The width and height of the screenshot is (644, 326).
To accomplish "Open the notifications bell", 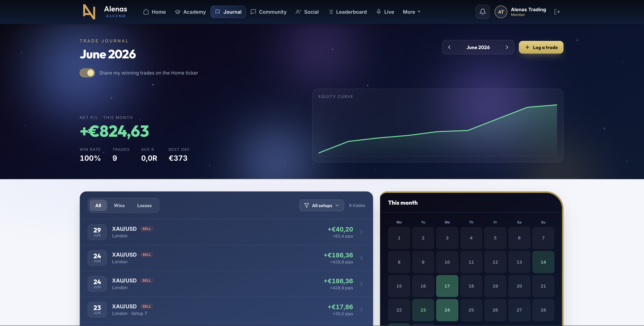I will click(483, 12).
